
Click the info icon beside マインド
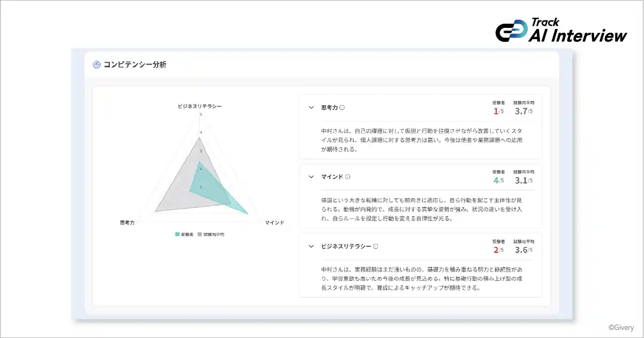(347, 177)
